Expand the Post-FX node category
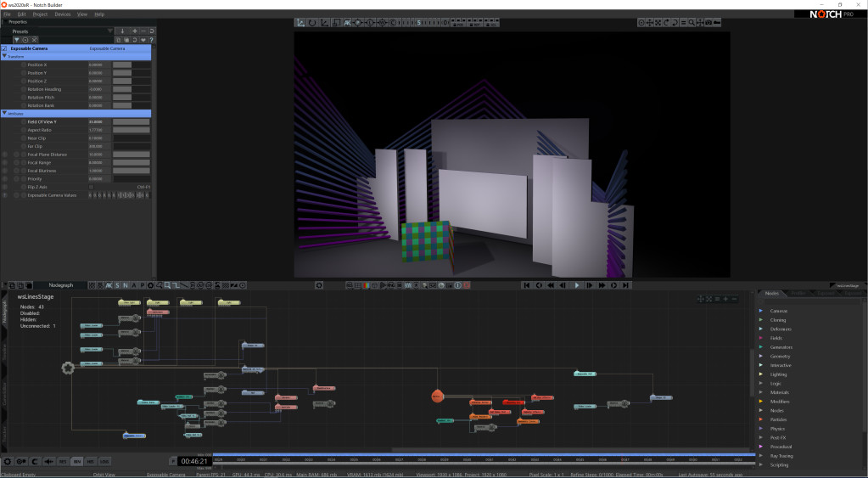This screenshot has width=868, height=478. pyautogui.click(x=761, y=438)
